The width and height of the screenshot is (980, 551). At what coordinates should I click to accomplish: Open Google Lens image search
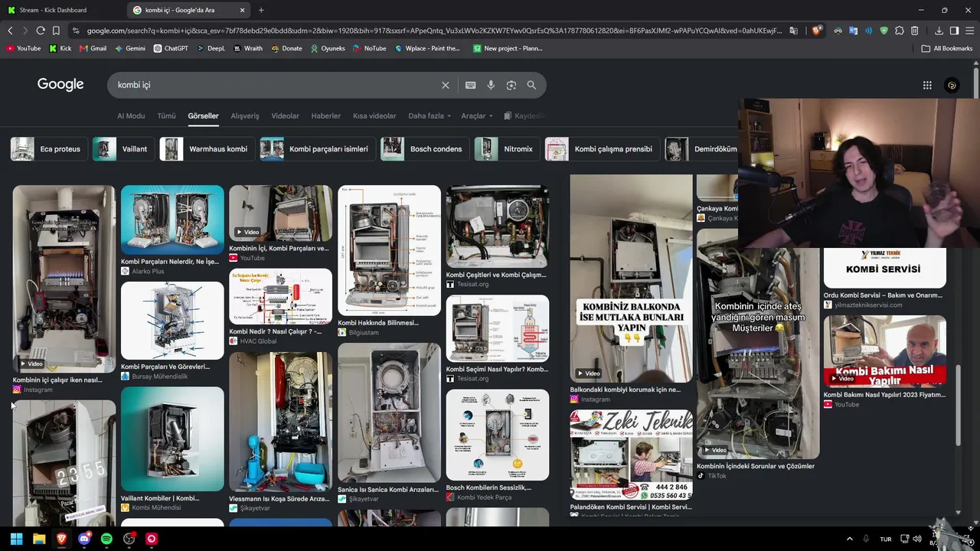click(x=511, y=85)
